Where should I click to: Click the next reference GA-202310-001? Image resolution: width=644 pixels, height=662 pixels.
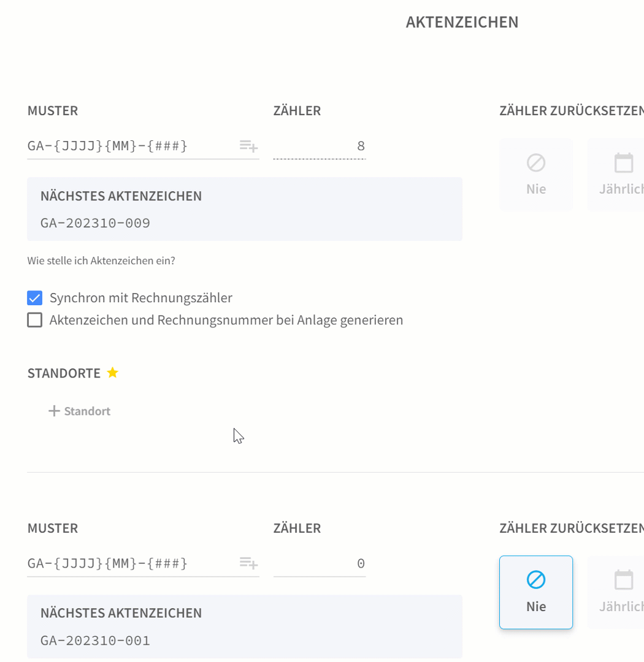click(95, 641)
